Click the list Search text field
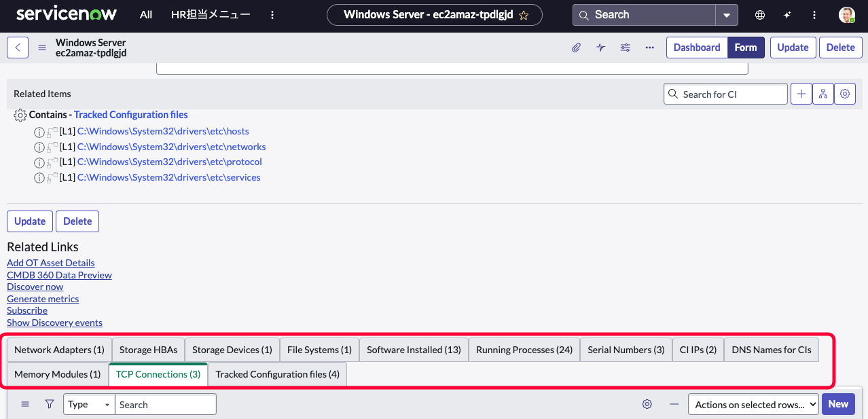The height and width of the screenshot is (419, 868). tap(166, 404)
